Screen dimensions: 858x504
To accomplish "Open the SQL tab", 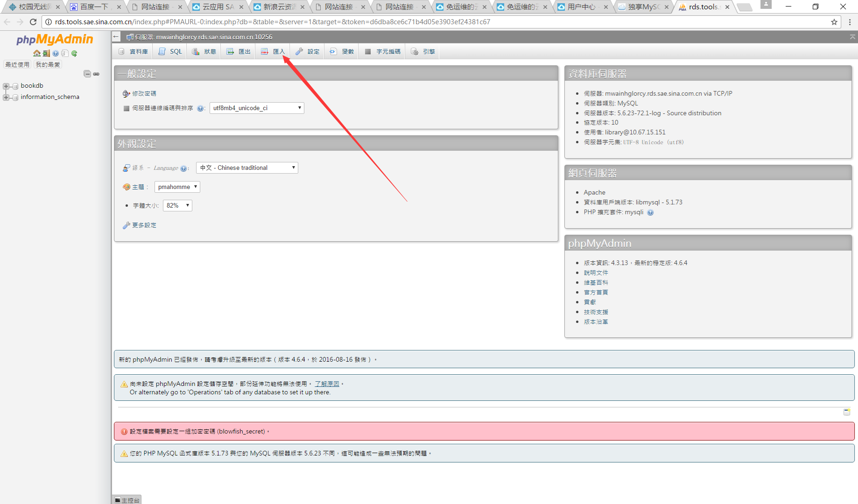I will coord(170,52).
